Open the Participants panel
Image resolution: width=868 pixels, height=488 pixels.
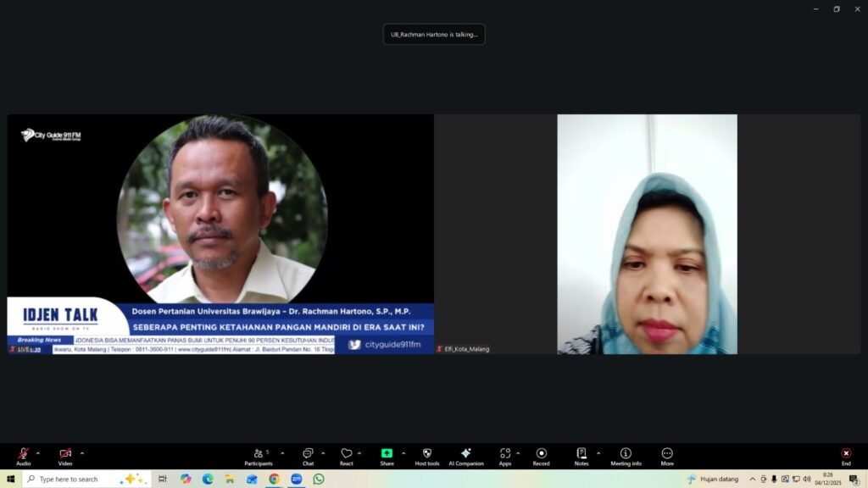[259, 455]
